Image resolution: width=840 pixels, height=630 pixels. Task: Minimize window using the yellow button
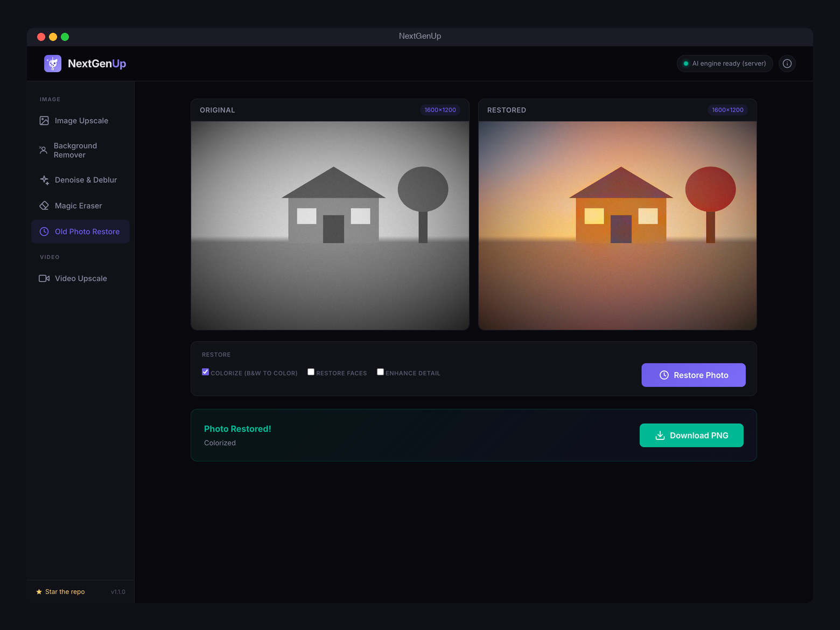click(53, 37)
